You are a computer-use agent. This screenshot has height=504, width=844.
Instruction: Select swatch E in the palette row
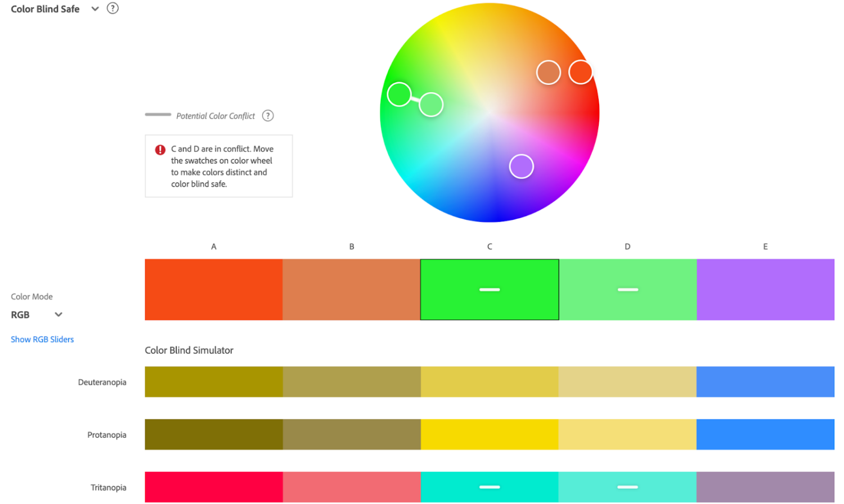coord(765,289)
